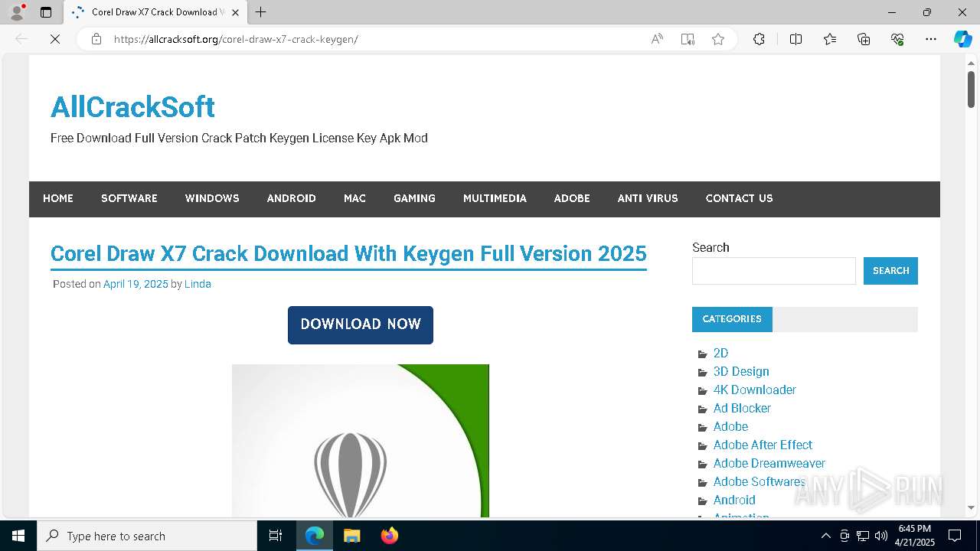Screen dimensions: 980x551
Task: Click the page vertical scrollbar thumb
Action: (971, 89)
